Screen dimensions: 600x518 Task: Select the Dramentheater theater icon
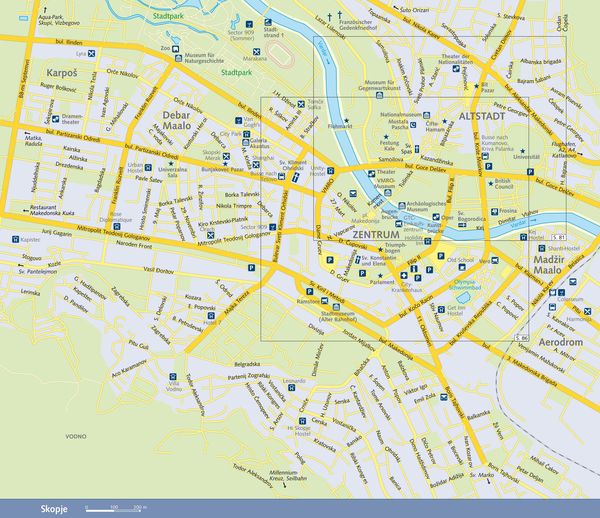[x=55, y=119]
